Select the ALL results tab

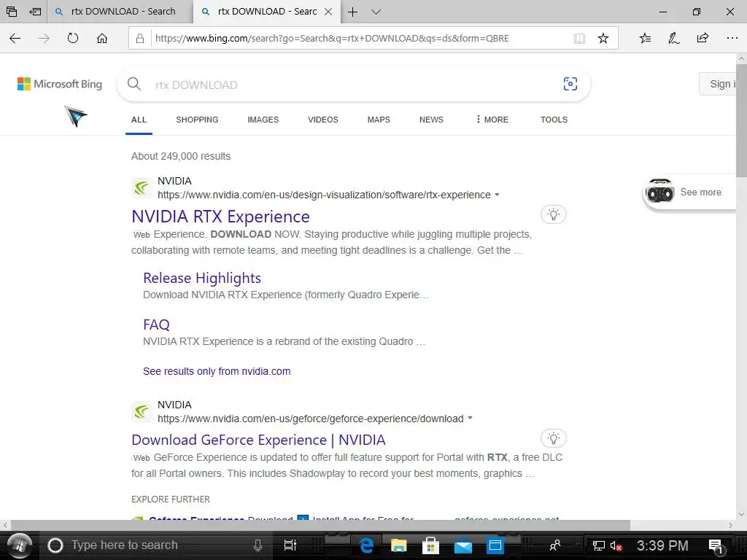[x=139, y=120]
